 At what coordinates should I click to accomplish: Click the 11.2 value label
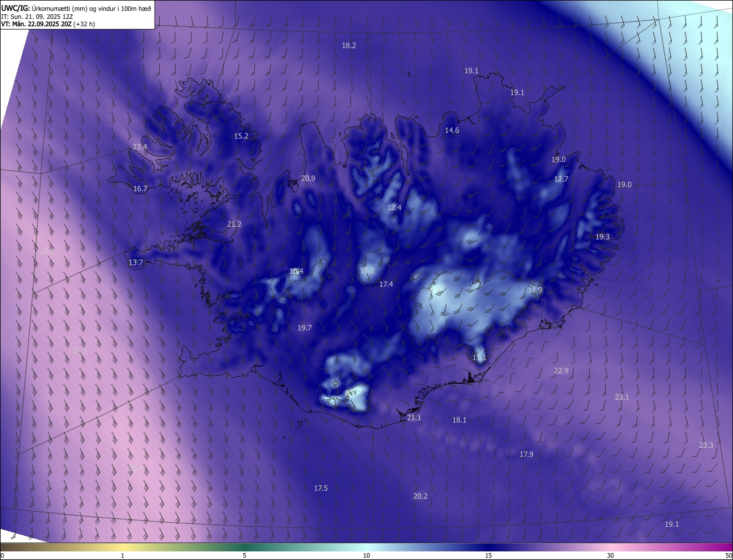click(368, 271)
